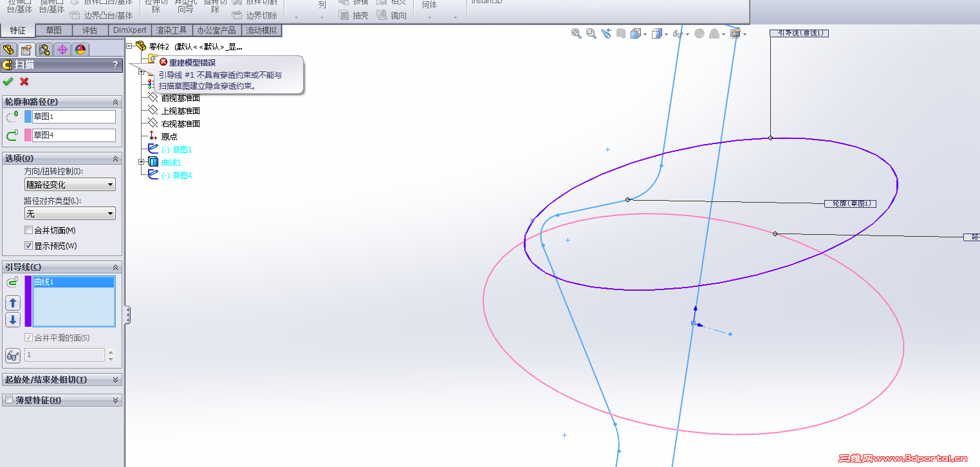Click the Zoom to Fit icon
Image resolution: width=980 pixels, height=467 pixels.
577,33
